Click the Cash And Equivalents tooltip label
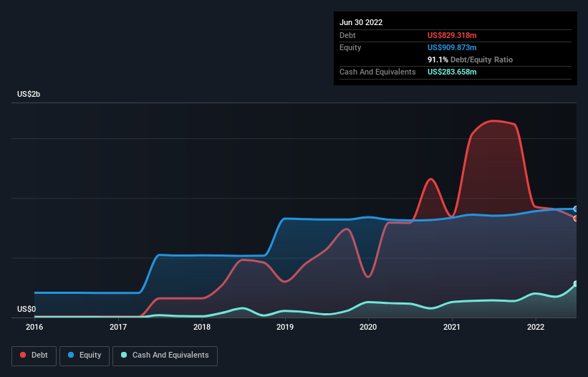 377,72
